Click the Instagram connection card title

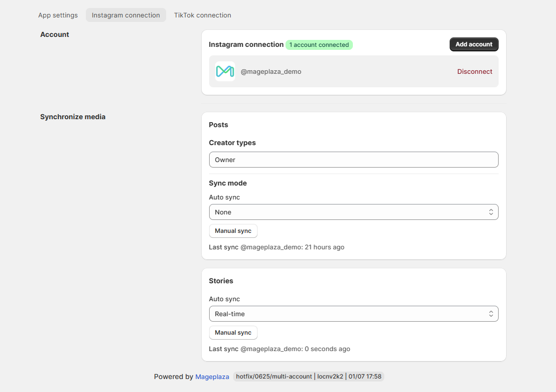[x=246, y=45]
